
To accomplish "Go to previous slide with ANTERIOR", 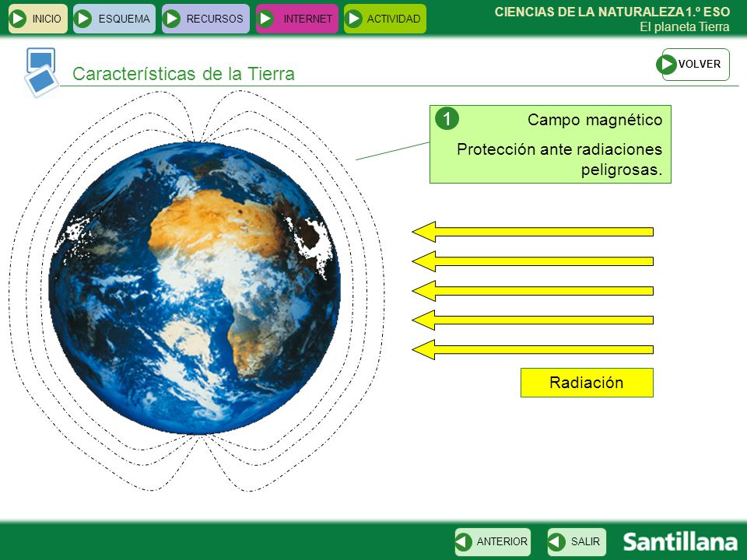I will 493,542.
